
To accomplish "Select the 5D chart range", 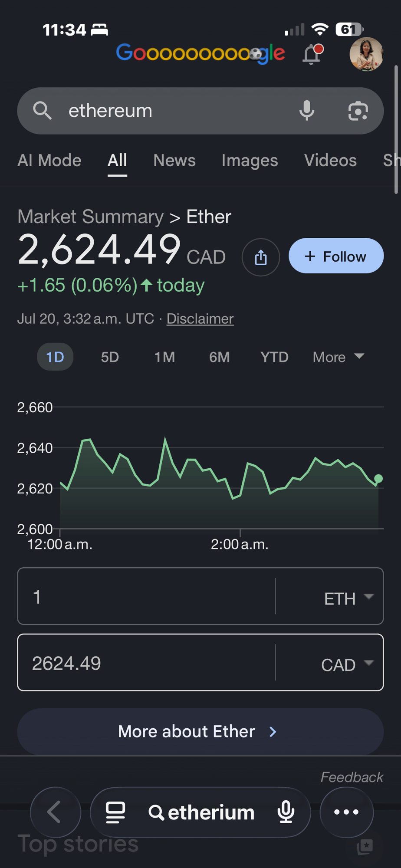I will click(x=110, y=357).
